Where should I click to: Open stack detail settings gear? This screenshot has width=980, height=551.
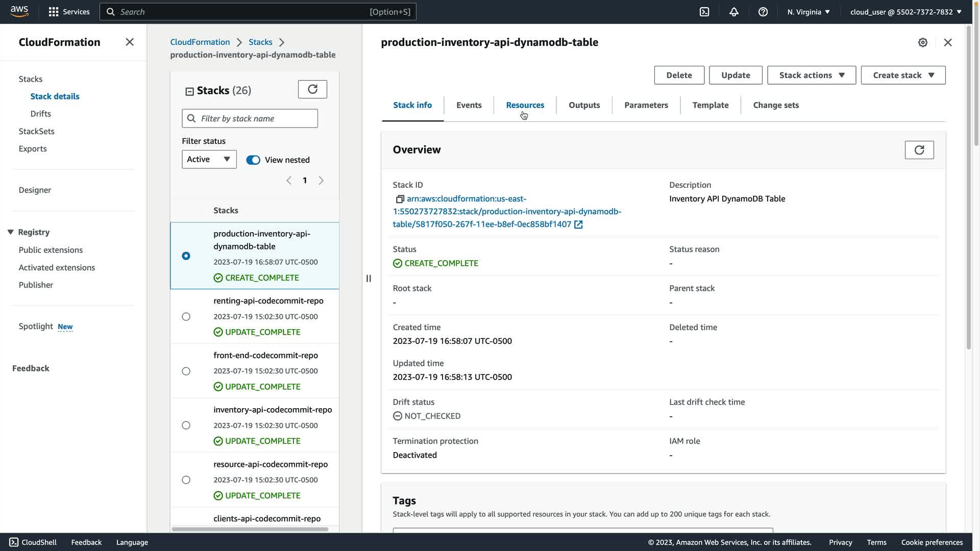(922, 42)
